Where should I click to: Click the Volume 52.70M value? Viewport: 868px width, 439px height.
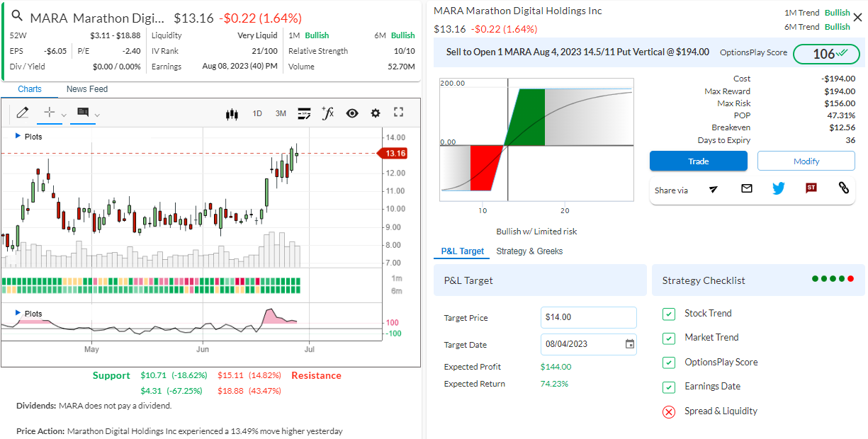click(401, 67)
